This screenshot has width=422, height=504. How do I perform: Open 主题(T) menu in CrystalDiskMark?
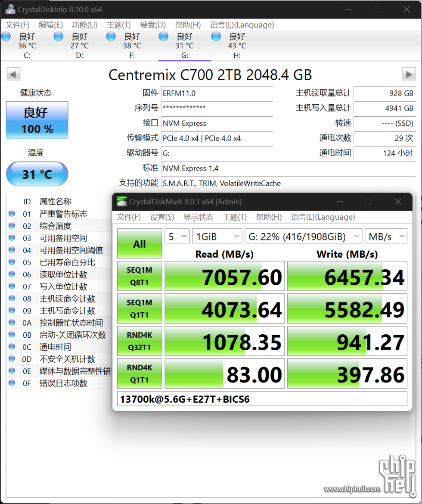coord(235,217)
